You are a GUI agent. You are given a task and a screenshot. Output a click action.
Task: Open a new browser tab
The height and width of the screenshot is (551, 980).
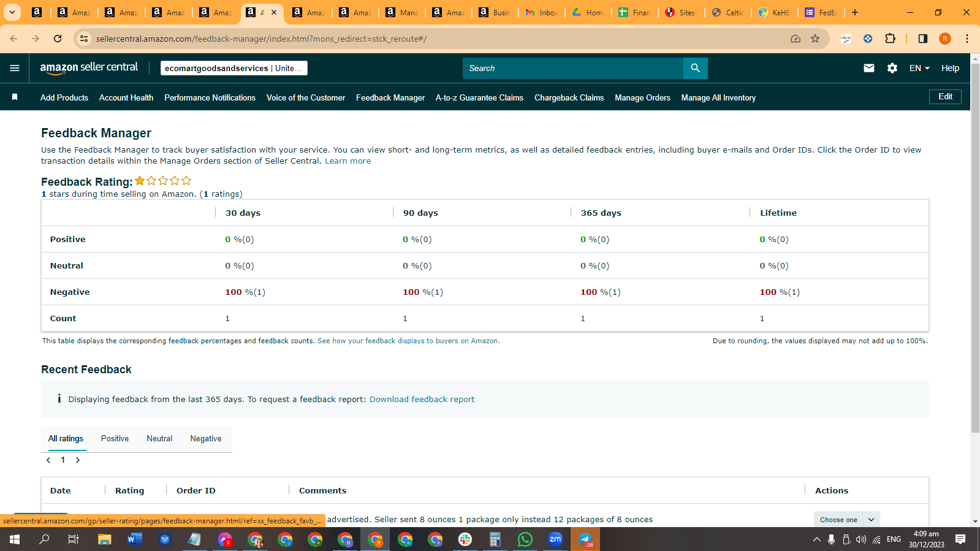pyautogui.click(x=855, y=12)
